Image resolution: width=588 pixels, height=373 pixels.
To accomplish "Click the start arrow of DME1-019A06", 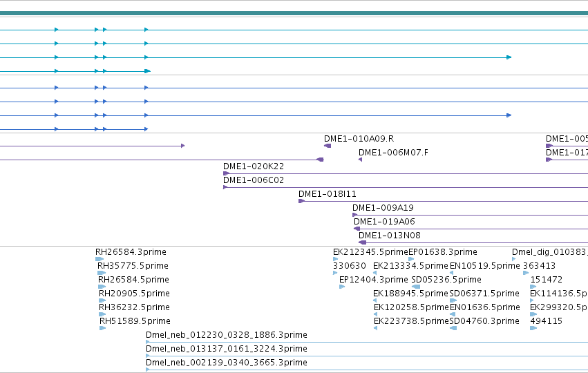I will (357, 229).
